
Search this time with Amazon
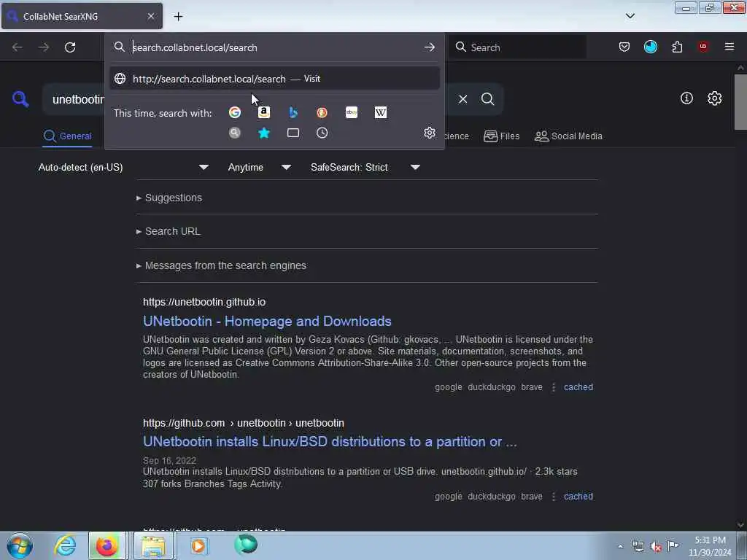pyautogui.click(x=263, y=112)
